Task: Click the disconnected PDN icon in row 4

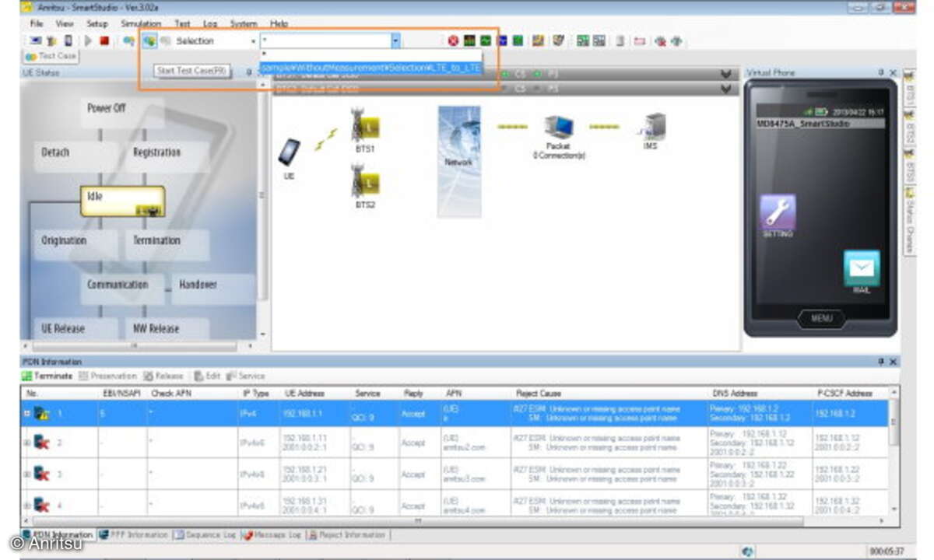Action: 42,506
